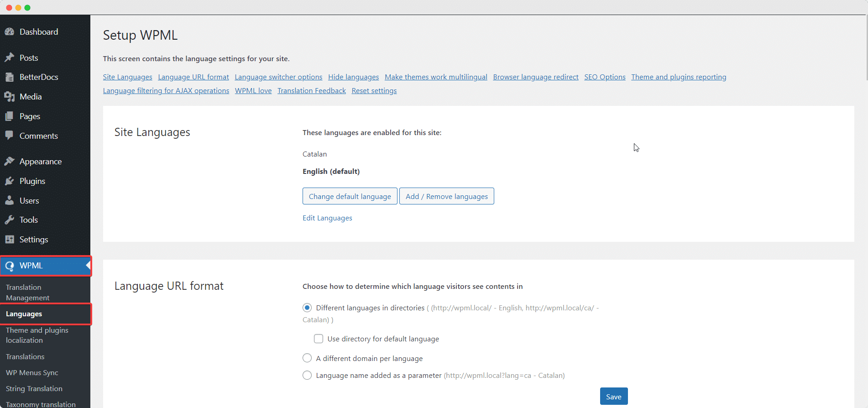Jump to Browser language redirect link
The image size is (868, 408).
coord(536,77)
